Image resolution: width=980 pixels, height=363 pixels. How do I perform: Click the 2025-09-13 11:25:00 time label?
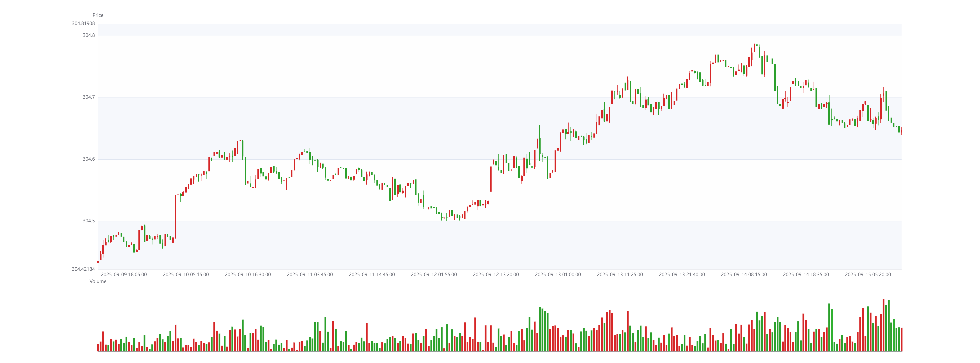pyautogui.click(x=620, y=274)
